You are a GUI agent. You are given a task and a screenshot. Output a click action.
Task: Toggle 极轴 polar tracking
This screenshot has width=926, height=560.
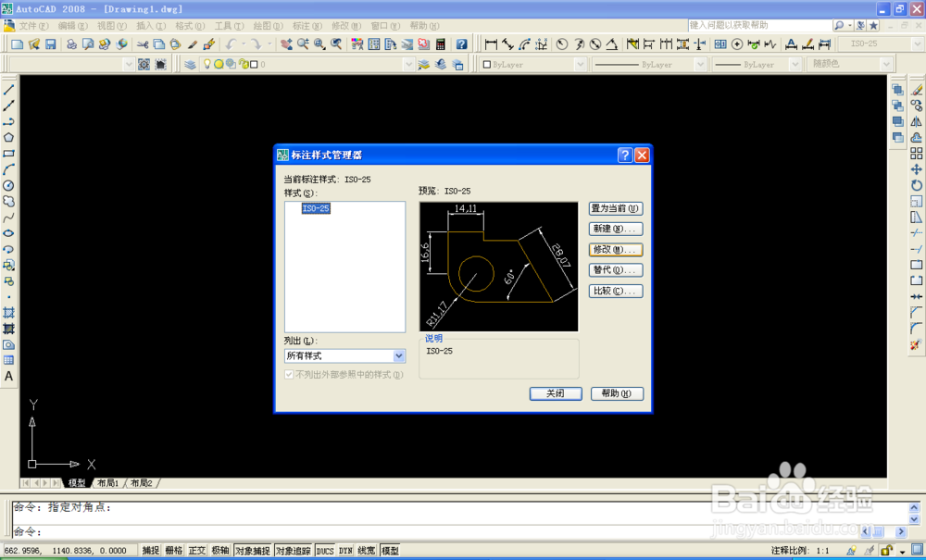(220, 551)
